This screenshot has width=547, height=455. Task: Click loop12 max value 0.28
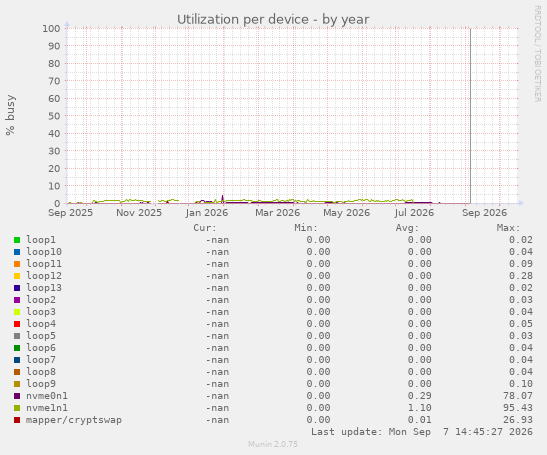[x=521, y=276]
